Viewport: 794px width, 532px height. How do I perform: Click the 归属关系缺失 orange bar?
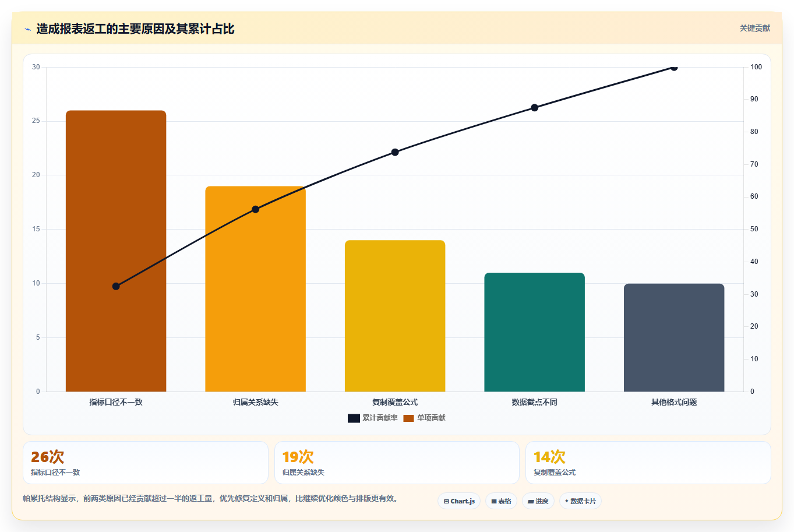click(x=255, y=289)
